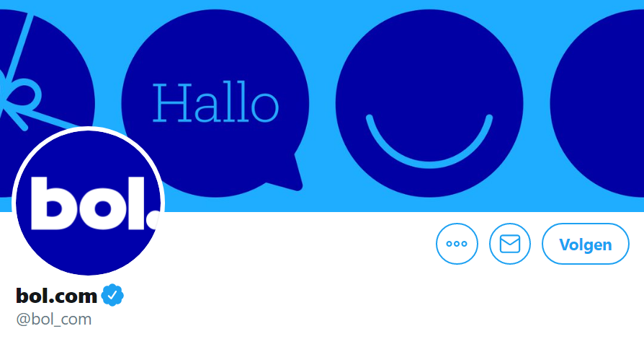Click the letter b in the avatar logo
644x339 pixels.
tap(48, 203)
